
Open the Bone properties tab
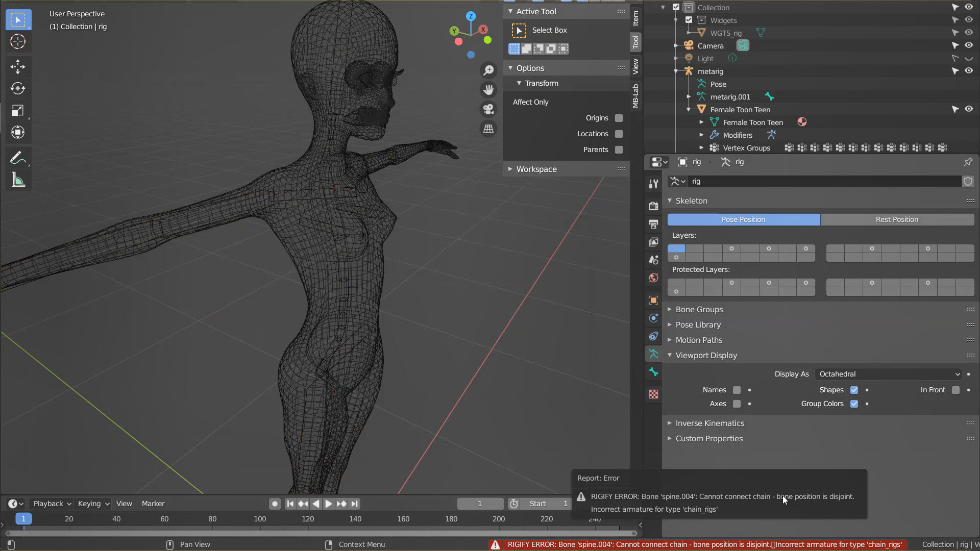[x=653, y=372]
